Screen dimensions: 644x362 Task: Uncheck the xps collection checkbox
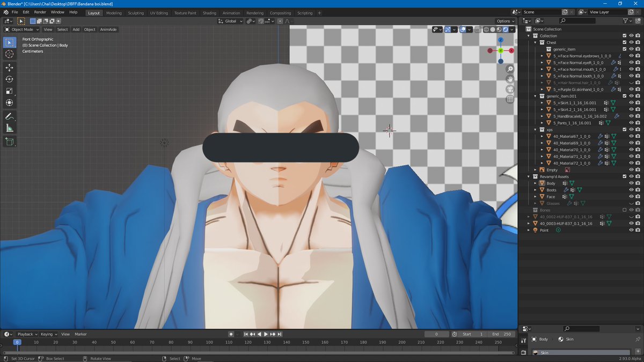tap(624, 129)
